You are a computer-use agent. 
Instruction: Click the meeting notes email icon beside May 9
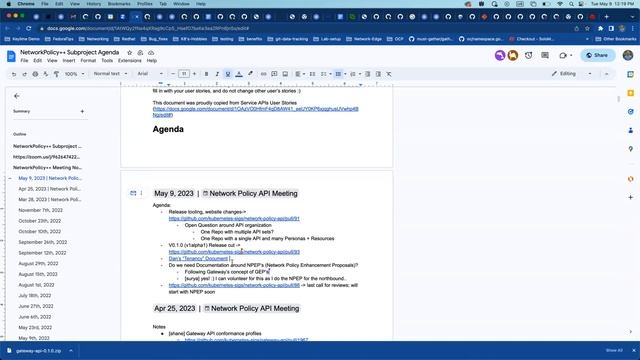point(133,193)
